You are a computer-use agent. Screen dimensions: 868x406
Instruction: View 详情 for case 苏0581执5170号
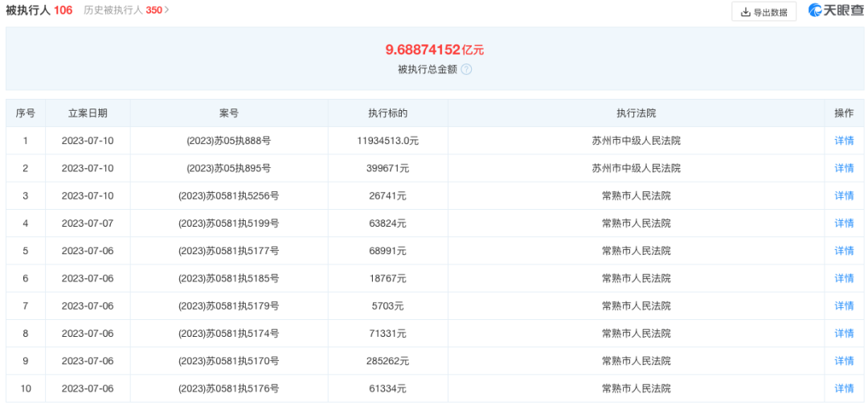click(x=844, y=361)
